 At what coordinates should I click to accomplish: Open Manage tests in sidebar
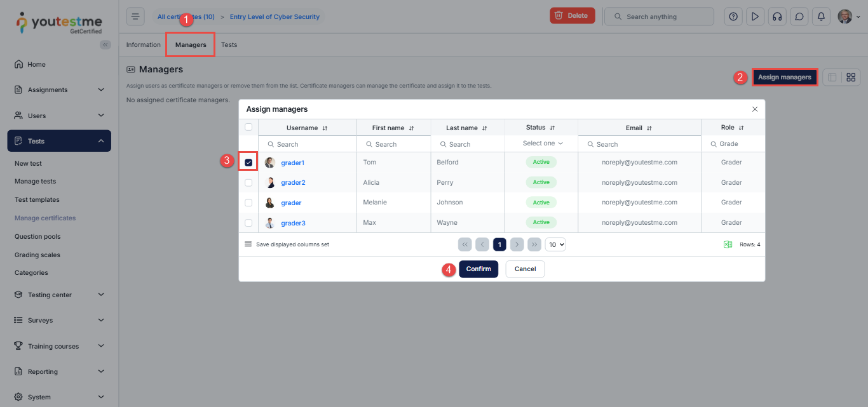[35, 182]
